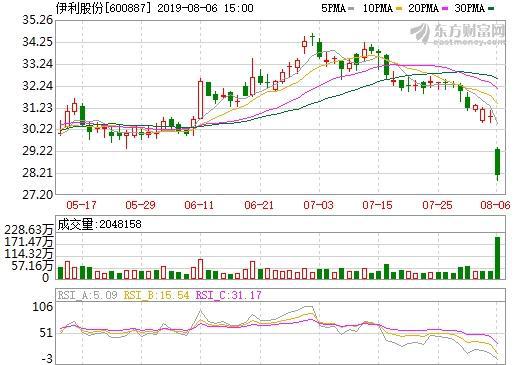This screenshot has width=520, height=365.
Task: Click date axis label 07-15
Action: [x=377, y=205]
